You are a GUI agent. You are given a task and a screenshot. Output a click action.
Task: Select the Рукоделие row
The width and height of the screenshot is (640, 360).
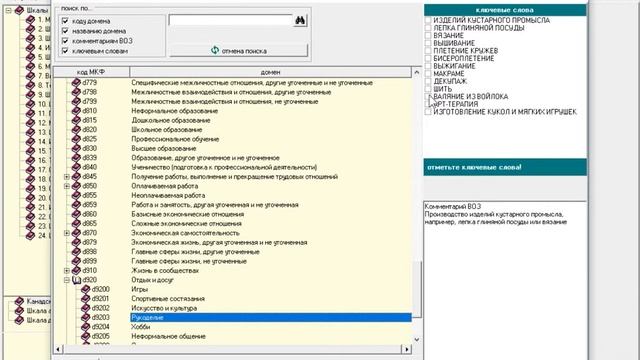pos(271,318)
